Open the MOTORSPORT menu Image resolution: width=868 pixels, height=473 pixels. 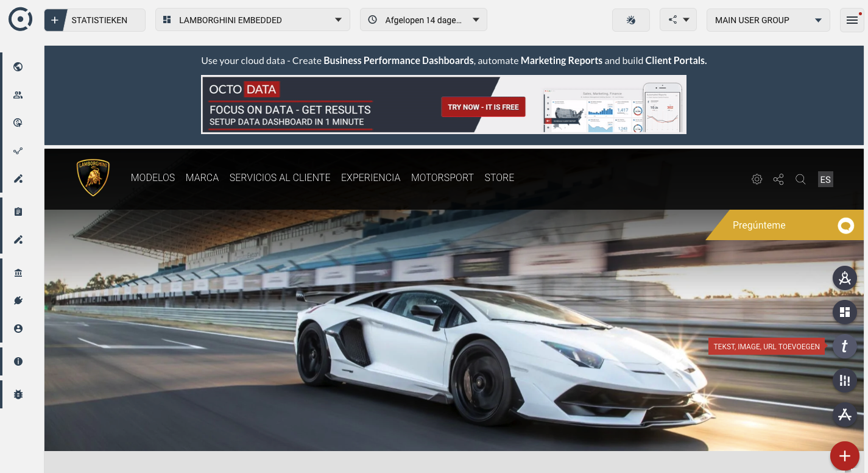pos(442,177)
